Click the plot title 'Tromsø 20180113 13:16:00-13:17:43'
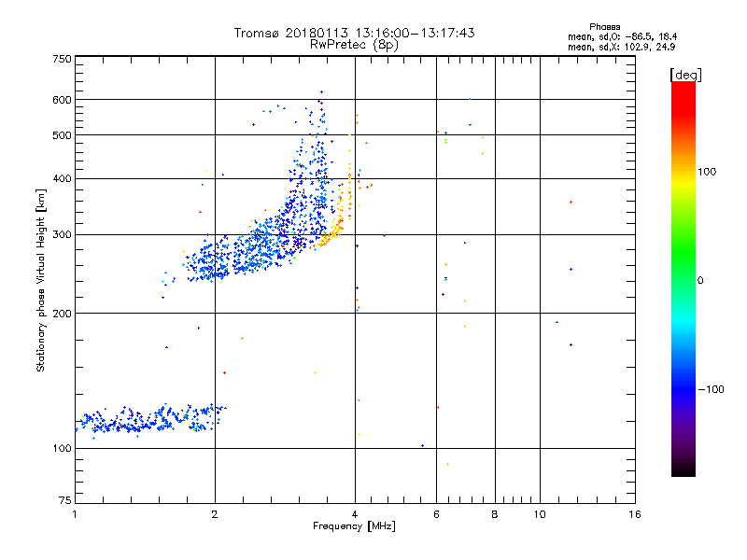747x560 pixels. click(x=354, y=33)
